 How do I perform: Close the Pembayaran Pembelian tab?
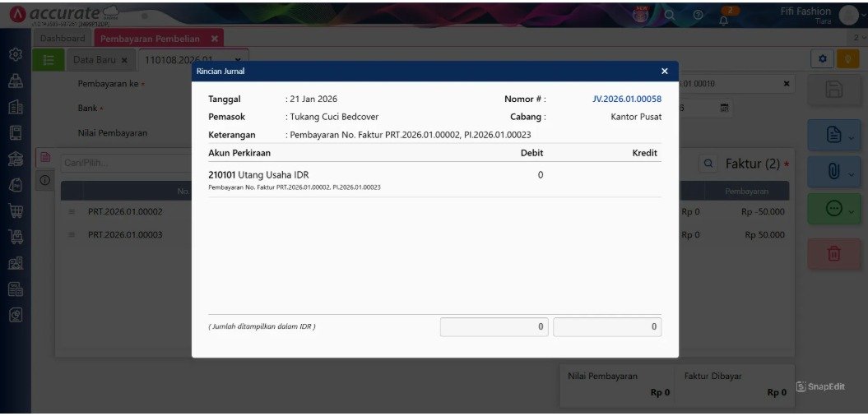[x=214, y=39]
